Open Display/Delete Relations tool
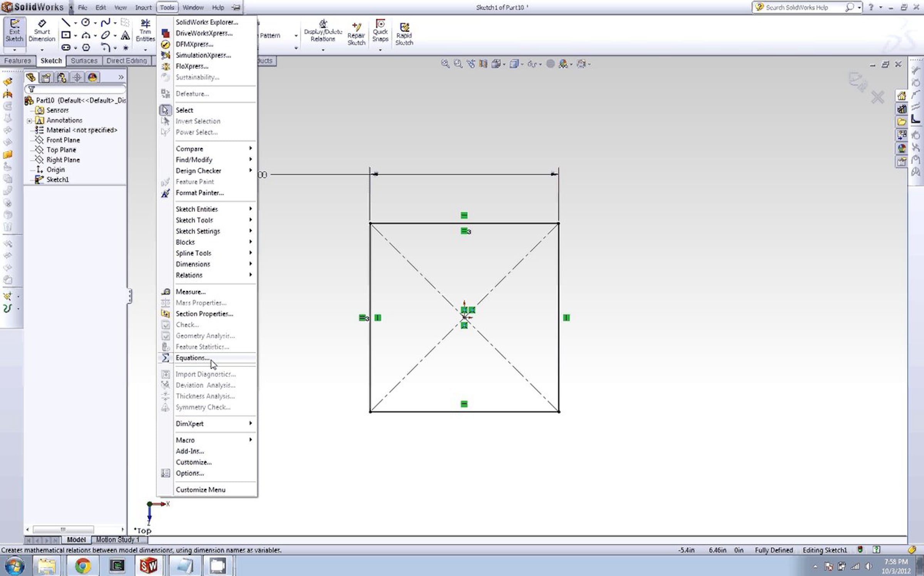Screen dimensions: 924x576 (323, 31)
